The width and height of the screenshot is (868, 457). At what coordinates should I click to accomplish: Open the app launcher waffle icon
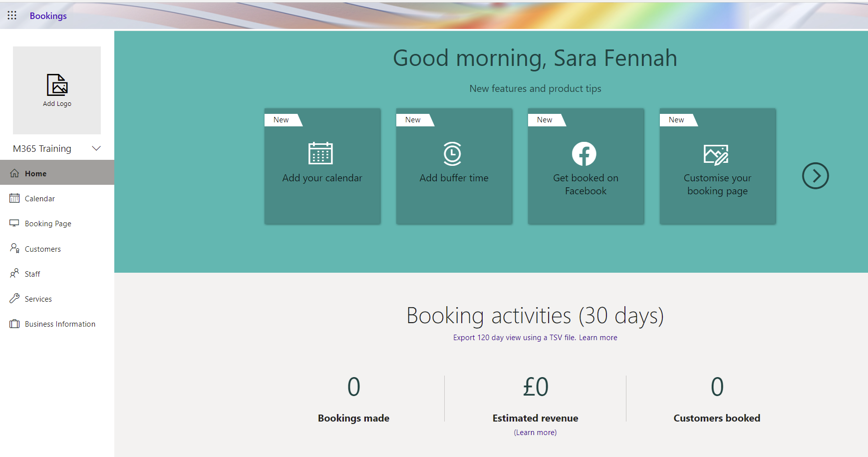[12, 15]
